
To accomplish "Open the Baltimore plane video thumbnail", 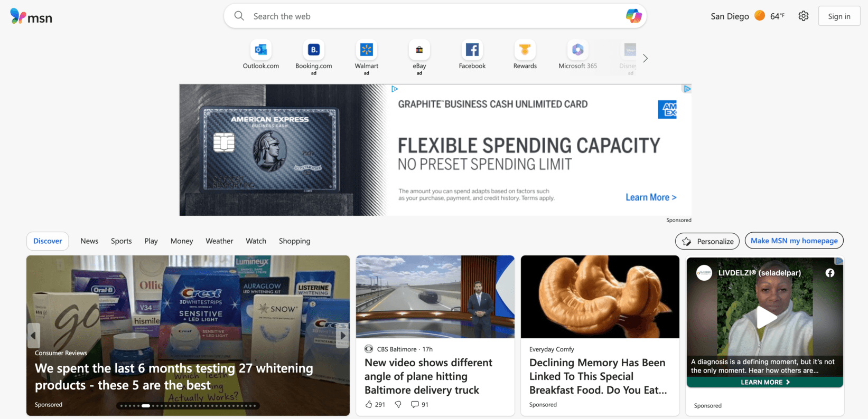I will tap(435, 297).
